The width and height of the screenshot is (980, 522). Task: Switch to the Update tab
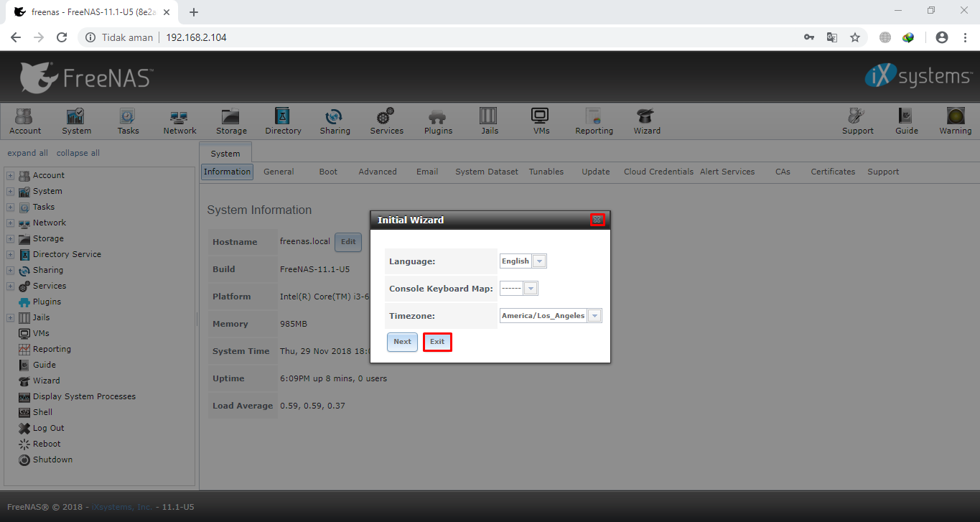596,172
